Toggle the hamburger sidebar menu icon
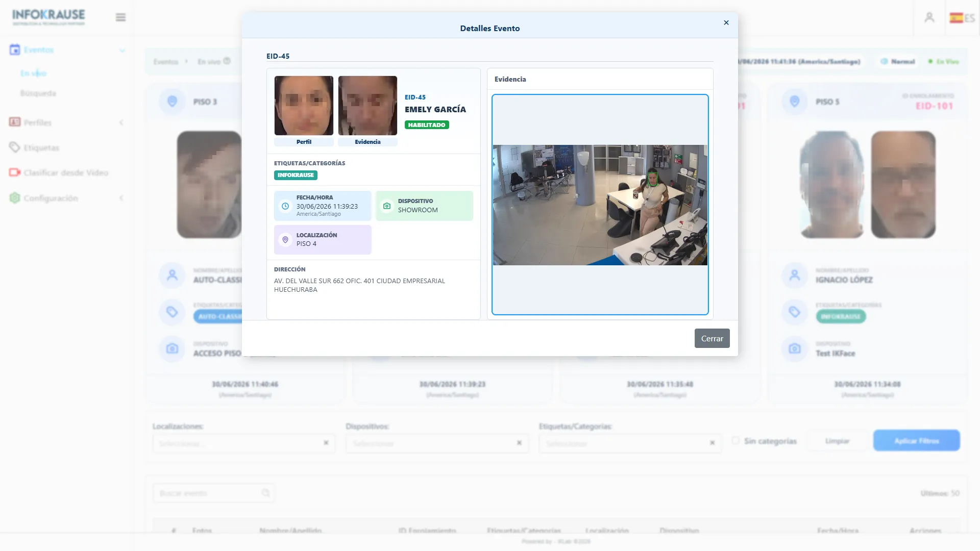The height and width of the screenshot is (551, 980). click(120, 17)
